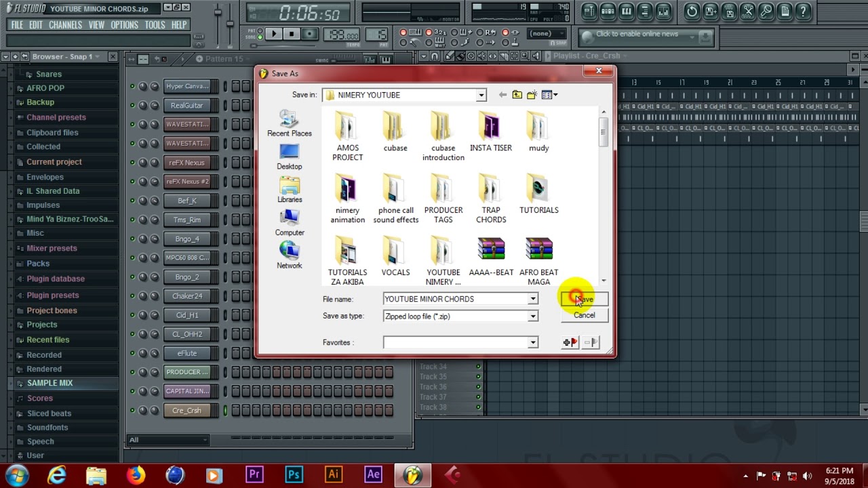This screenshot has height=488, width=868.
Task: Open the TOOLS menu
Action: tap(155, 25)
